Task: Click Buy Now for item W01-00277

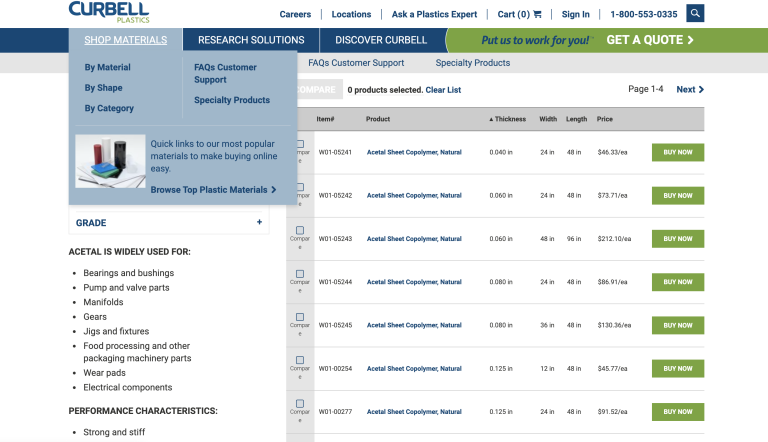Action: click(x=678, y=412)
